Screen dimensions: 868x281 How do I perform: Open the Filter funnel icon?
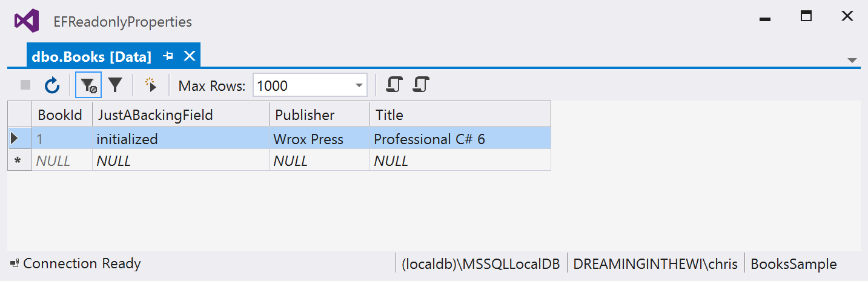[115, 85]
